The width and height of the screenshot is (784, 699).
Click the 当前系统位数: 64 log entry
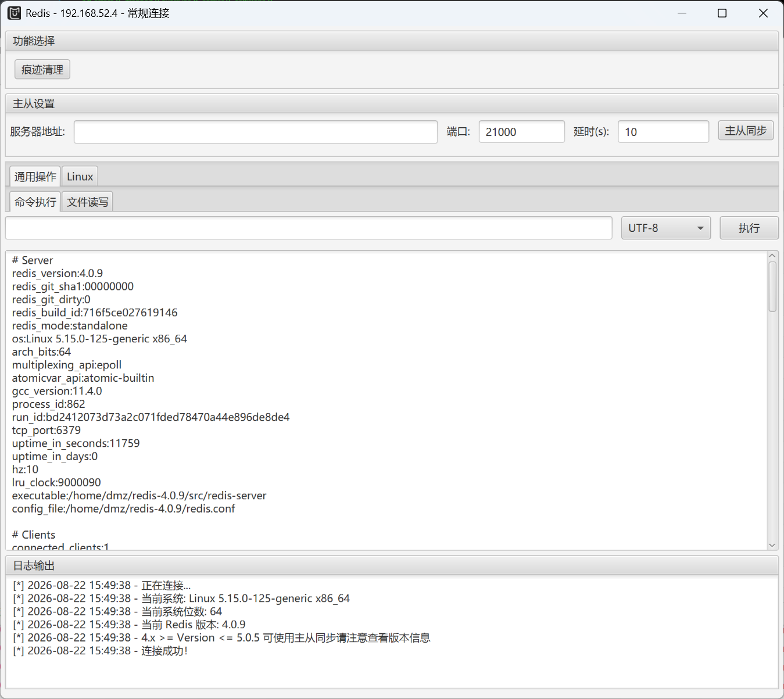click(117, 612)
